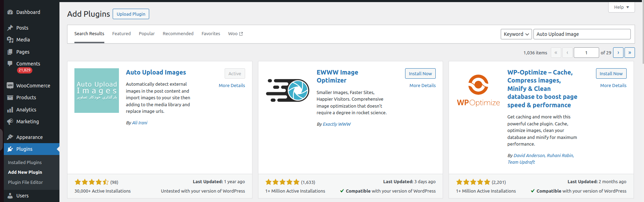Click the Pages sidebar icon
Screen dimensions: 644x202
[x=10, y=52]
